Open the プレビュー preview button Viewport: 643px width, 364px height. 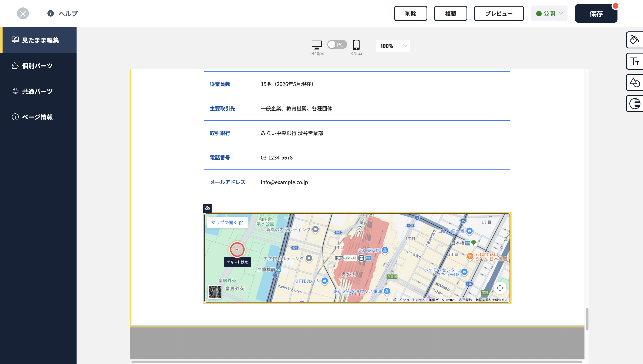[499, 14]
